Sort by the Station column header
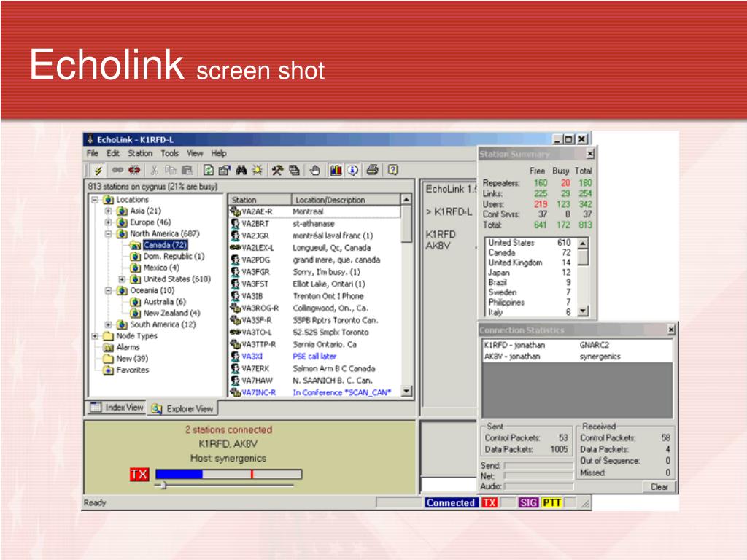Screen dimensions: 747x560 (x=260, y=200)
